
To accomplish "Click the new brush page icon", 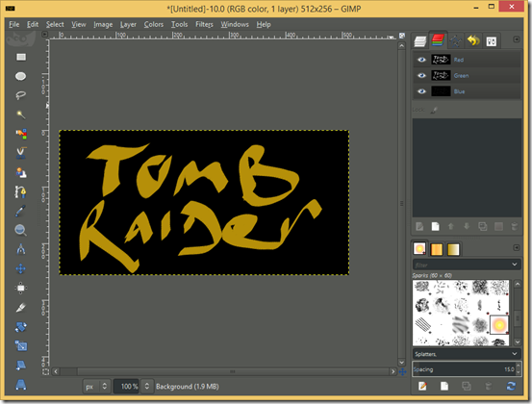I will click(444, 386).
